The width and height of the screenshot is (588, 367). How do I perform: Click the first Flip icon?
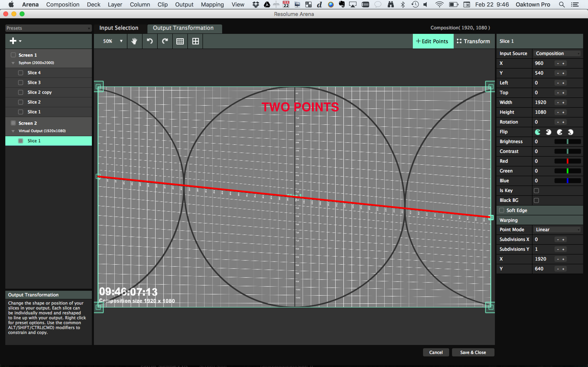point(537,132)
